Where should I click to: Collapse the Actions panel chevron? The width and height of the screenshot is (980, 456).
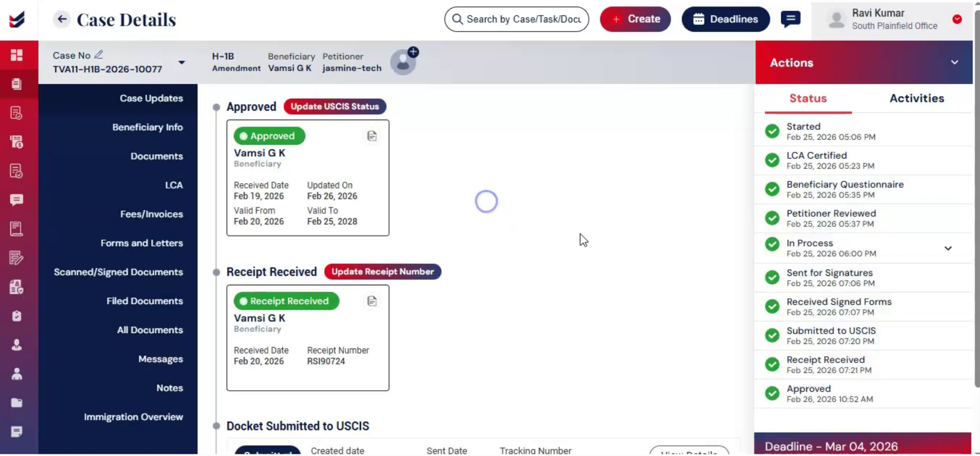[955, 63]
